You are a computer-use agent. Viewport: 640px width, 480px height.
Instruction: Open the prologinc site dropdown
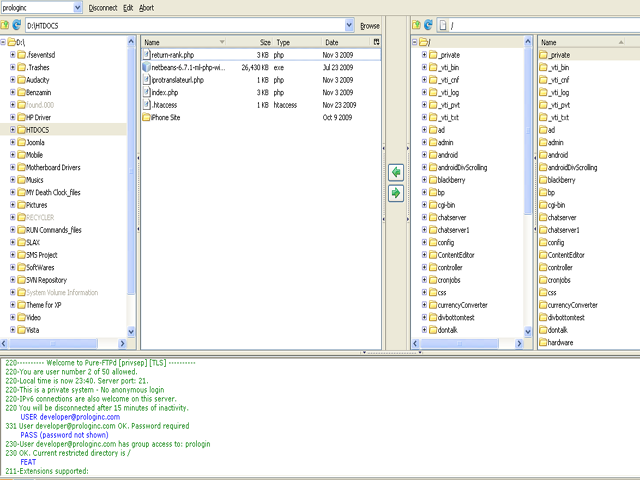tap(78, 7)
